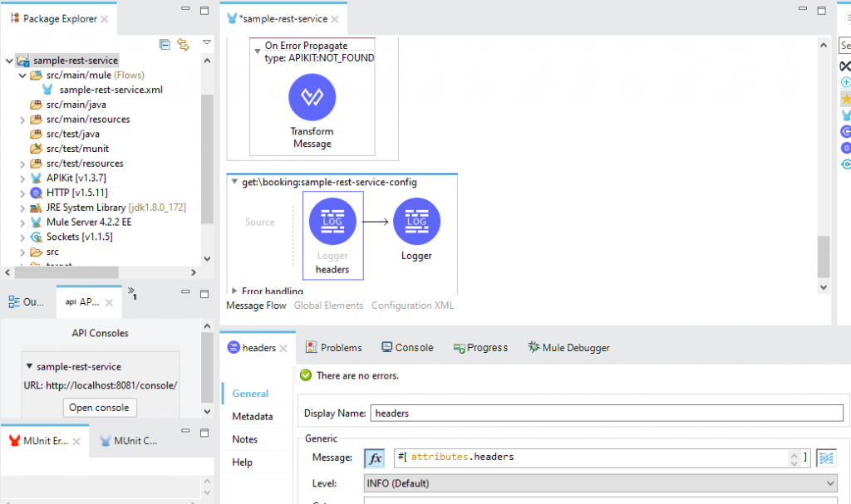This screenshot has width=851, height=504.
Task: Click the add module plus icon in palette
Action: 845,82
